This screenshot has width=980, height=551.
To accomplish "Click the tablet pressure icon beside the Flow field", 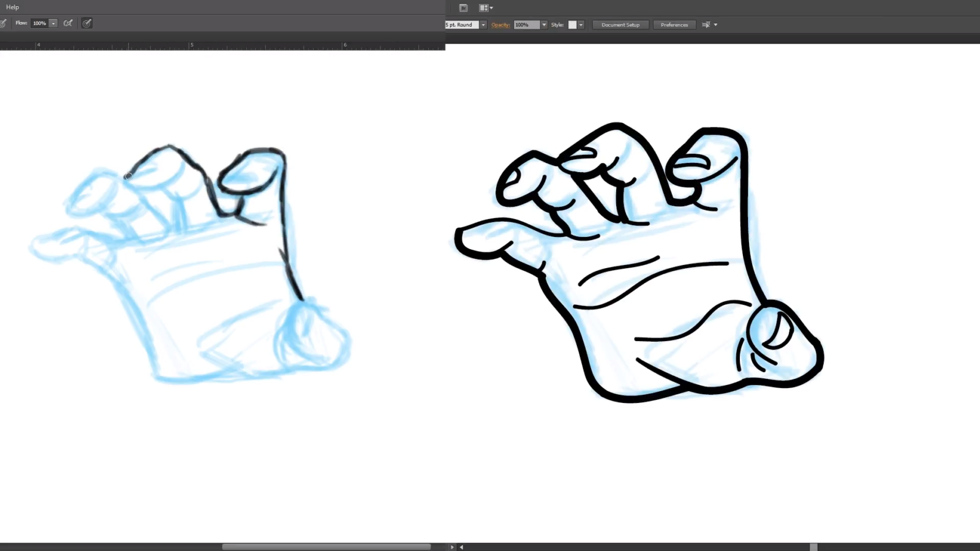I will pyautogui.click(x=68, y=23).
